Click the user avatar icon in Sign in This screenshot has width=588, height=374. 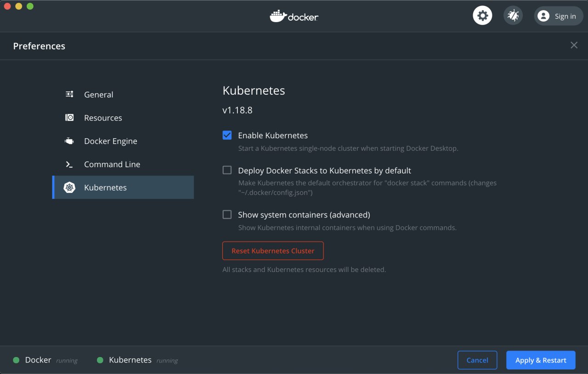tap(543, 16)
